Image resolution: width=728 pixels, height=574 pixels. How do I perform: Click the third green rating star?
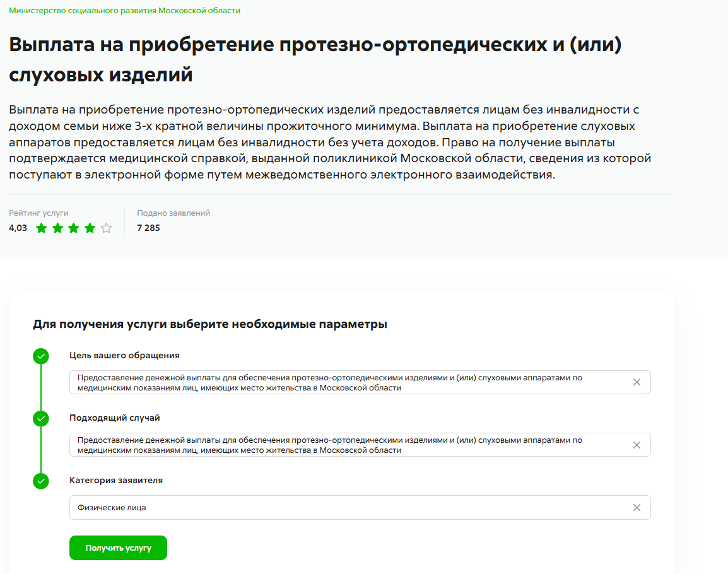point(74,228)
